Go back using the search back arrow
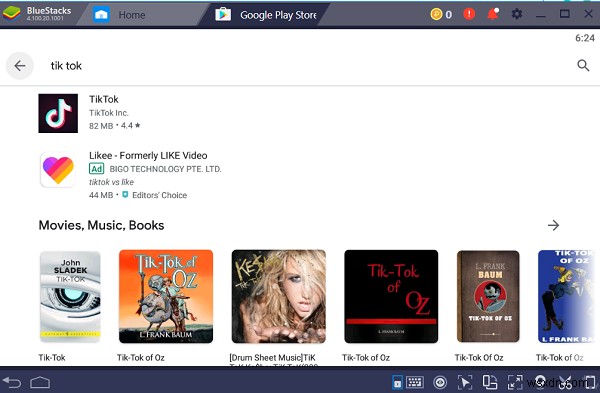 click(x=20, y=66)
